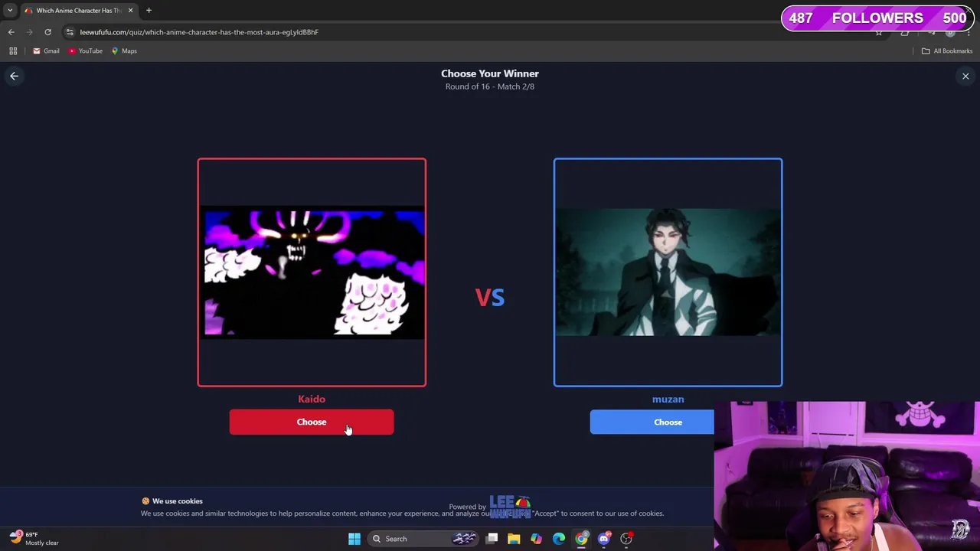View site information icon in address bar

(x=70, y=32)
